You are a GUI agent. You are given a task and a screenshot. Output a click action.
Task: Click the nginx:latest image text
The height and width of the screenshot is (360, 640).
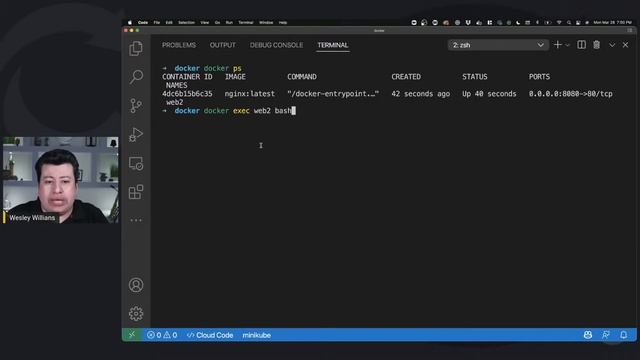(x=249, y=94)
